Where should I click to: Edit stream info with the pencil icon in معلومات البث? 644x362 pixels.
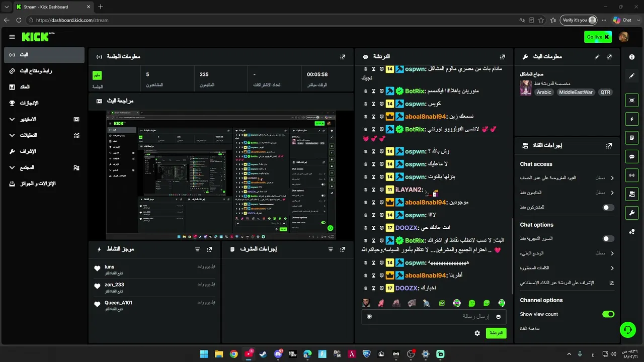597,57
